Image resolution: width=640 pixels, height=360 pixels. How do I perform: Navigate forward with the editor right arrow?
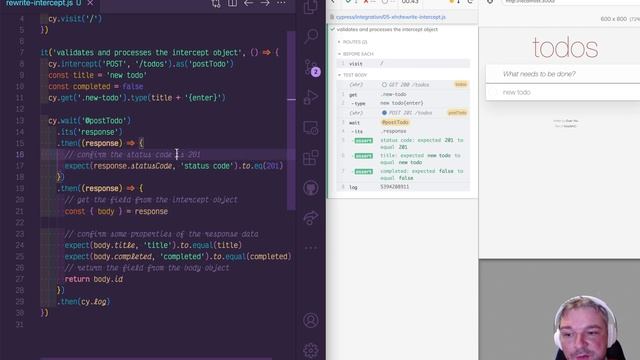(265, 3)
